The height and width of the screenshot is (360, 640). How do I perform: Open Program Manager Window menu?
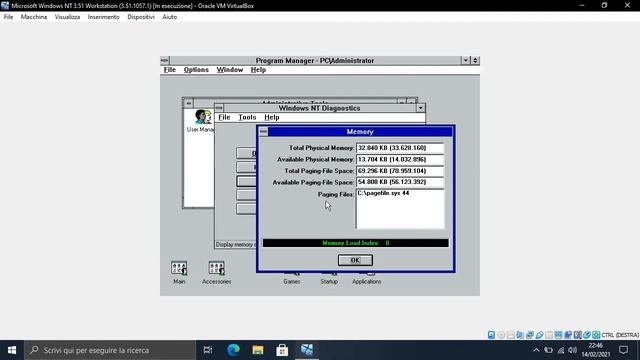(230, 70)
